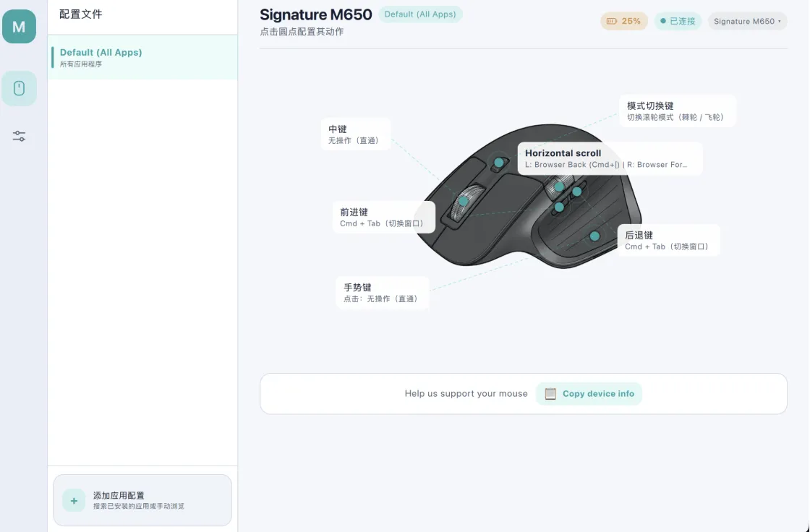Click the Copy device info button
The height and width of the screenshot is (532, 810).
588,393
